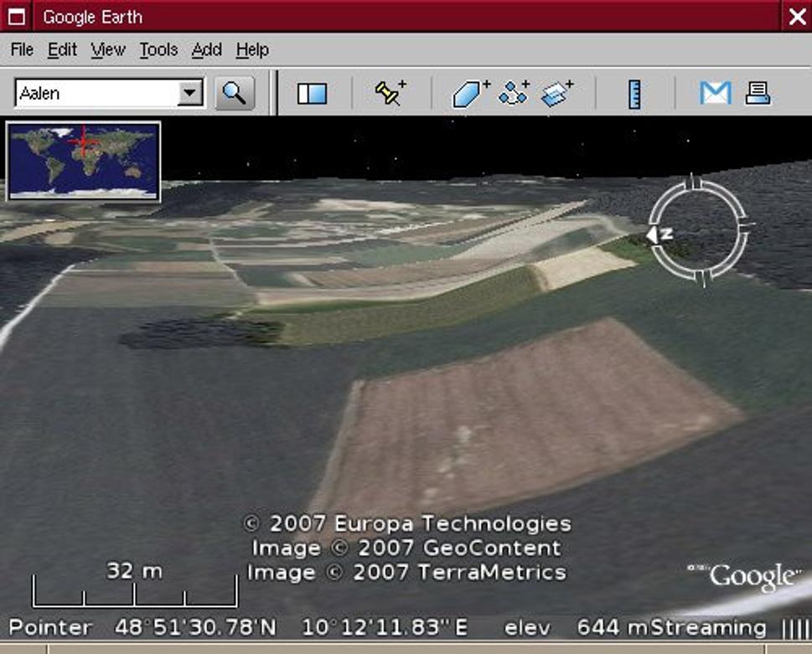Add a polygon using the toolbar icon

(x=470, y=94)
